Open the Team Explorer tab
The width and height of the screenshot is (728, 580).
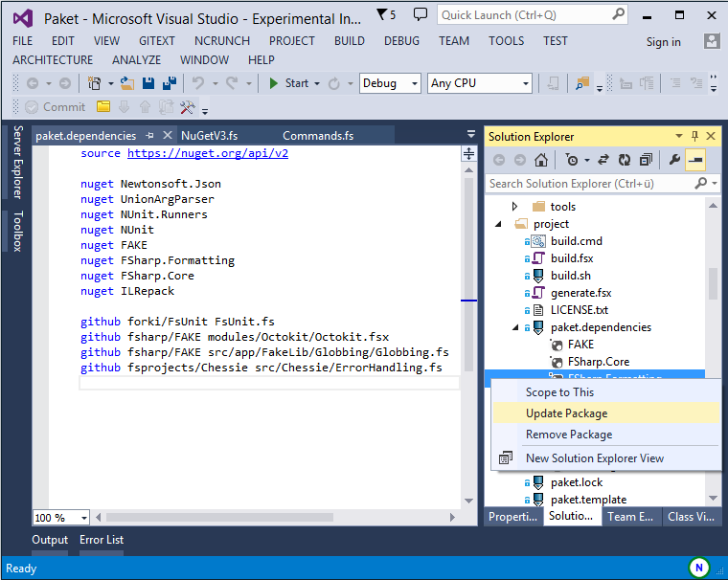point(630,517)
